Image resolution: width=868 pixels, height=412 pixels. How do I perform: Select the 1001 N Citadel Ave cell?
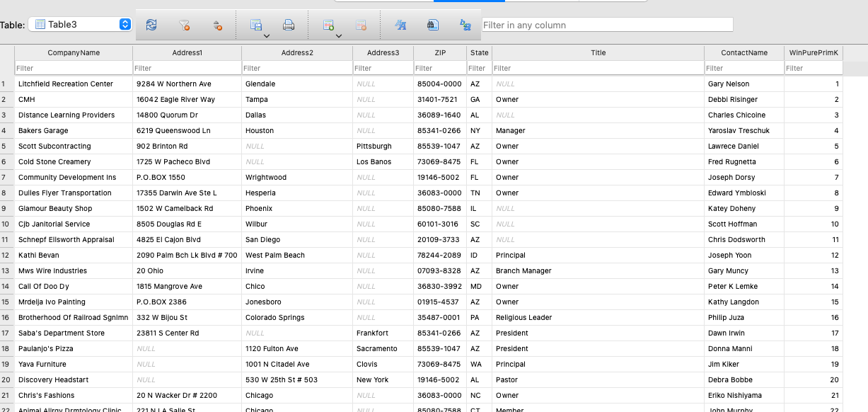pos(297,364)
